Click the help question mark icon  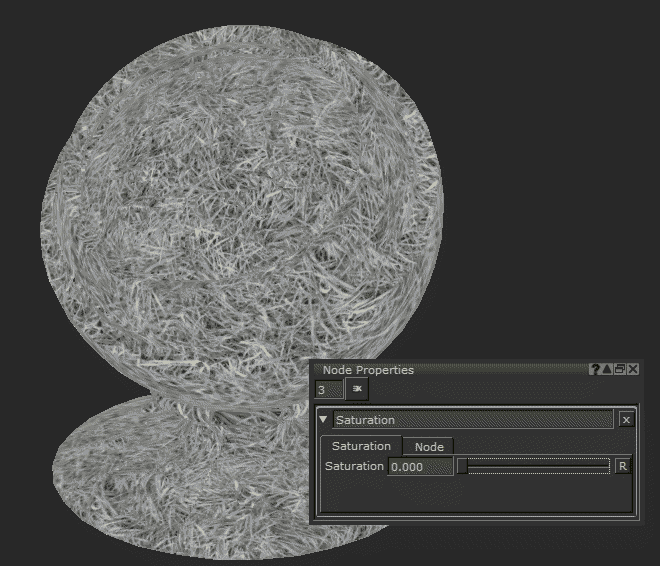click(595, 369)
